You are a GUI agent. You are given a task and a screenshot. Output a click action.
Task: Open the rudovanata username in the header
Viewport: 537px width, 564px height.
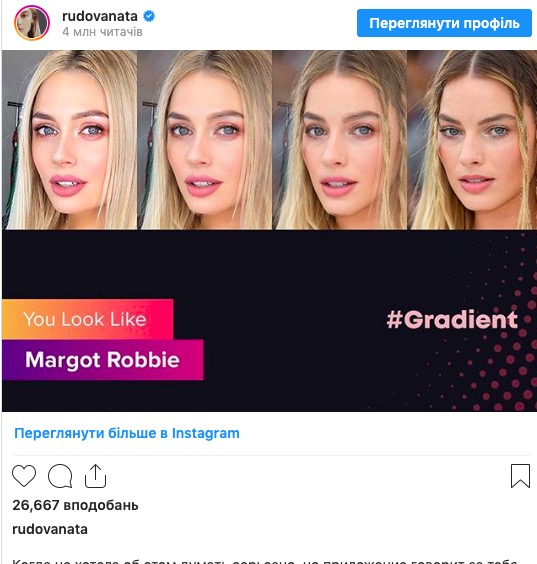[x=100, y=16]
